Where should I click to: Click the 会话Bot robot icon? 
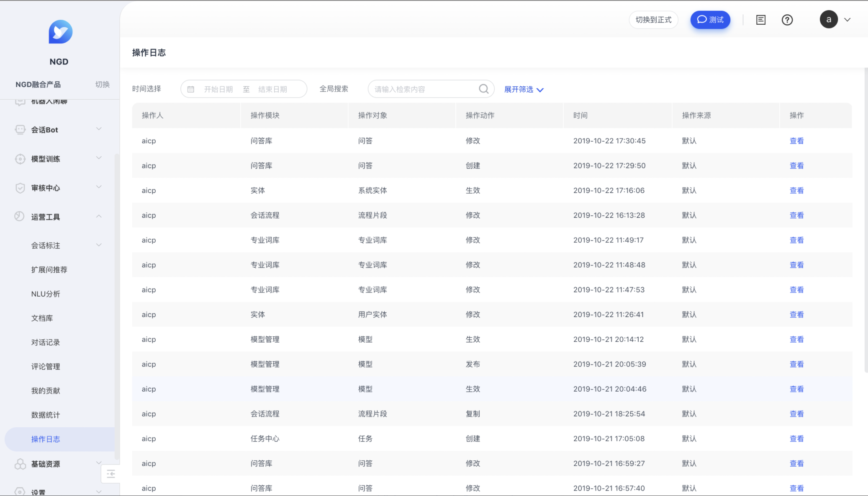[20, 129]
